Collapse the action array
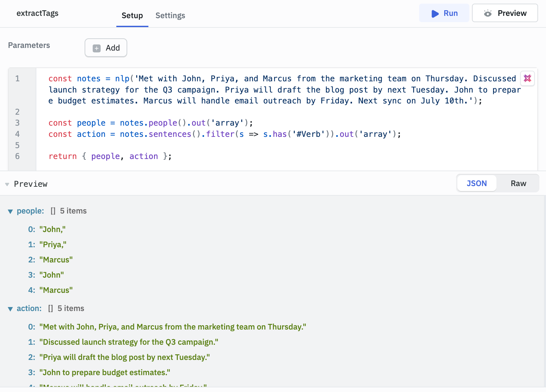This screenshot has width=546, height=392. (10, 309)
